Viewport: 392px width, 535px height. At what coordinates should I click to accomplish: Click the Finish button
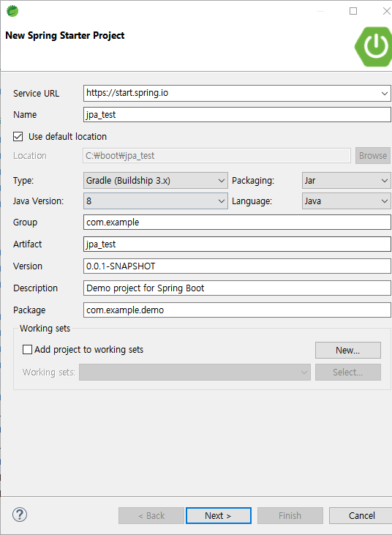[290, 515]
